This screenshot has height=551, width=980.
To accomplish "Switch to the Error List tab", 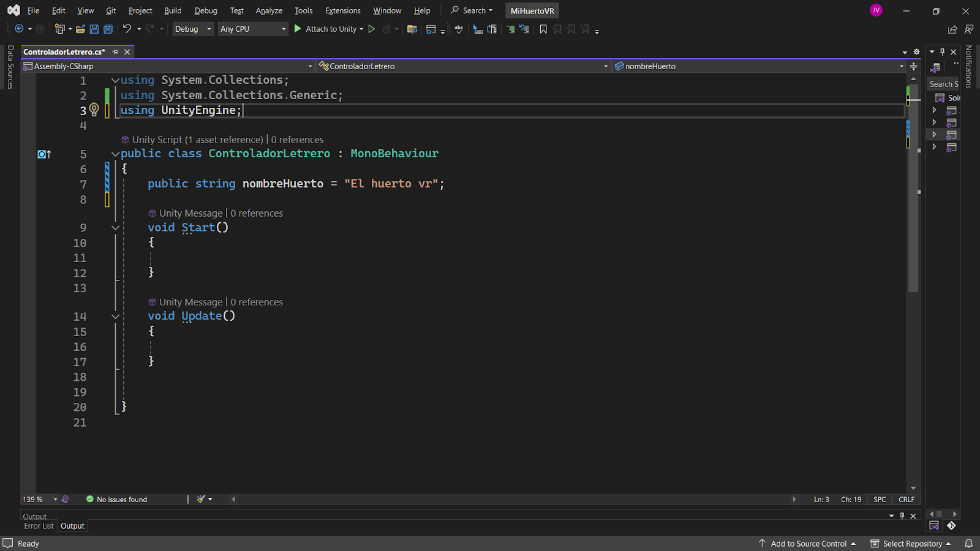I will point(39,526).
